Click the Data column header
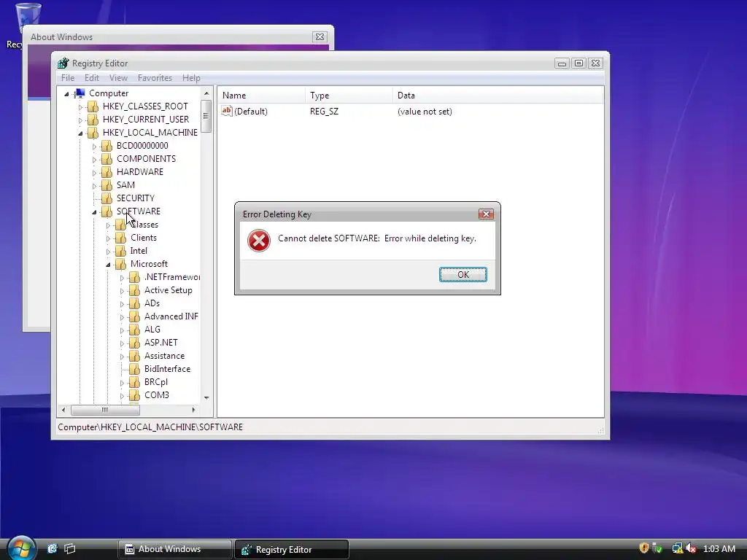This screenshot has width=747, height=560. 498,96
